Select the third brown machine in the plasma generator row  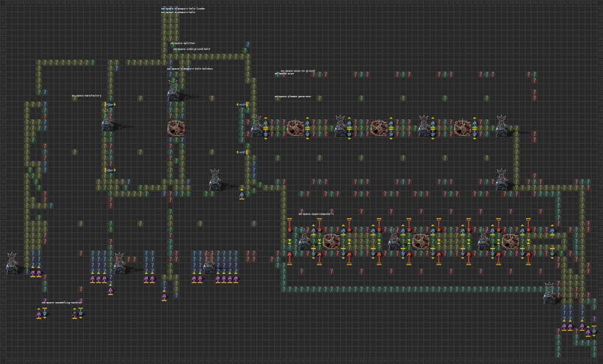pyautogui.click(x=462, y=128)
